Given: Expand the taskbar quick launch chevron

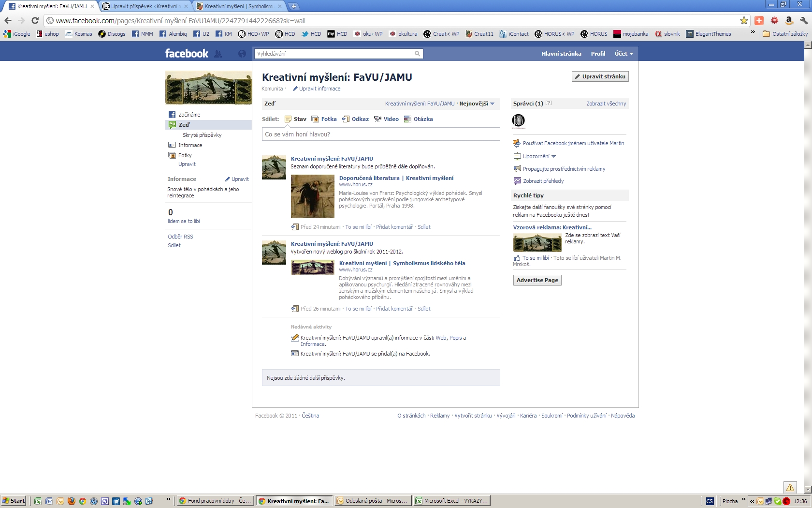Looking at the screenshot, I should pos(168,500).
